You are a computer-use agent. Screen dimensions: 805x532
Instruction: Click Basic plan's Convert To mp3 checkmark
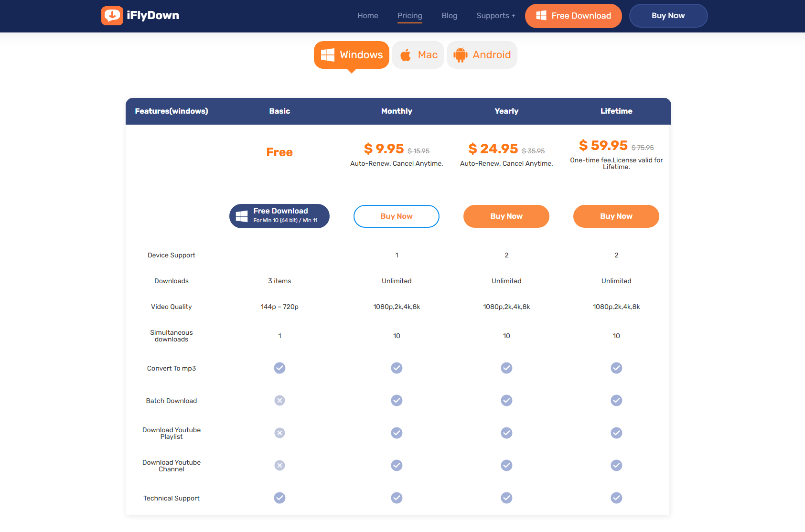click(279, 368)
